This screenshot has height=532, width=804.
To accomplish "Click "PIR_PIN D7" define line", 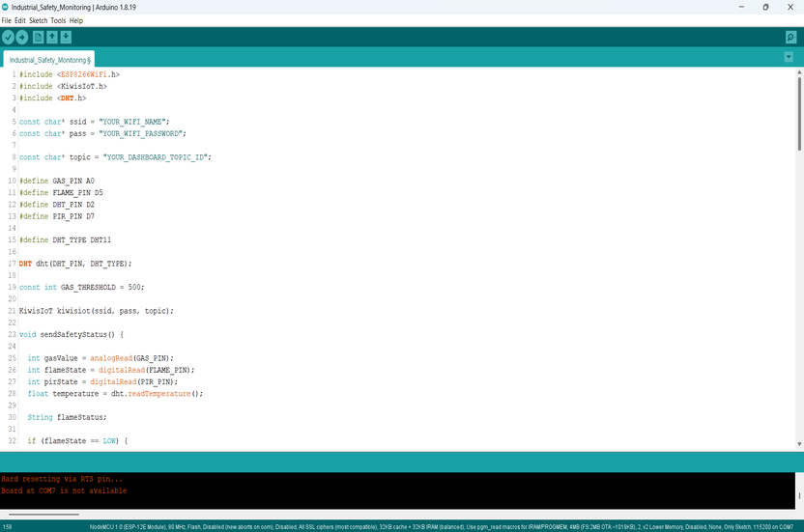I will tap(57, 215).
